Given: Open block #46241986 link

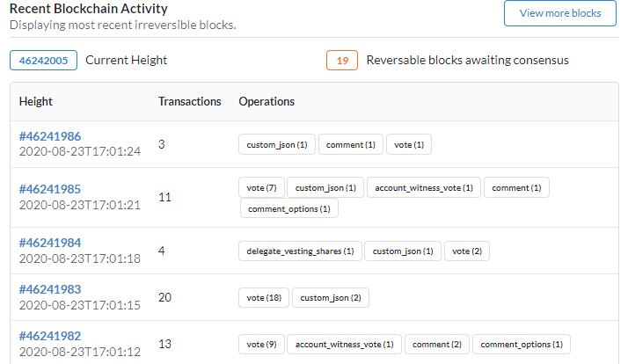Looking at the screenshot, I should point(50,136).
